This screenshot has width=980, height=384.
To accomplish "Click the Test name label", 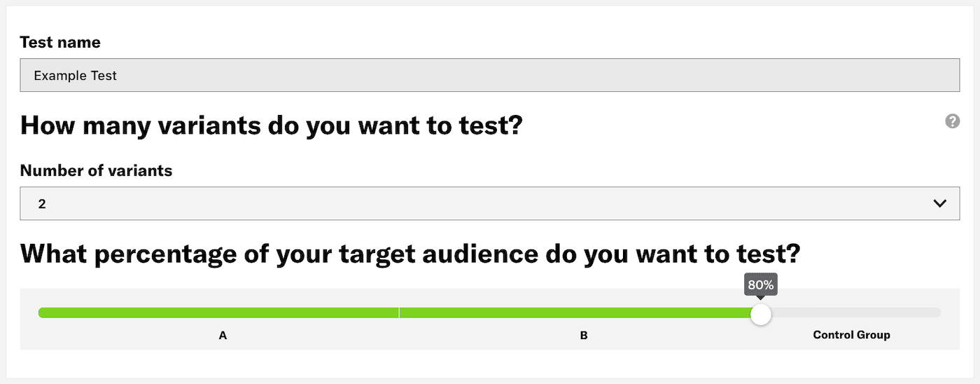I will click(x=60, y=42).
